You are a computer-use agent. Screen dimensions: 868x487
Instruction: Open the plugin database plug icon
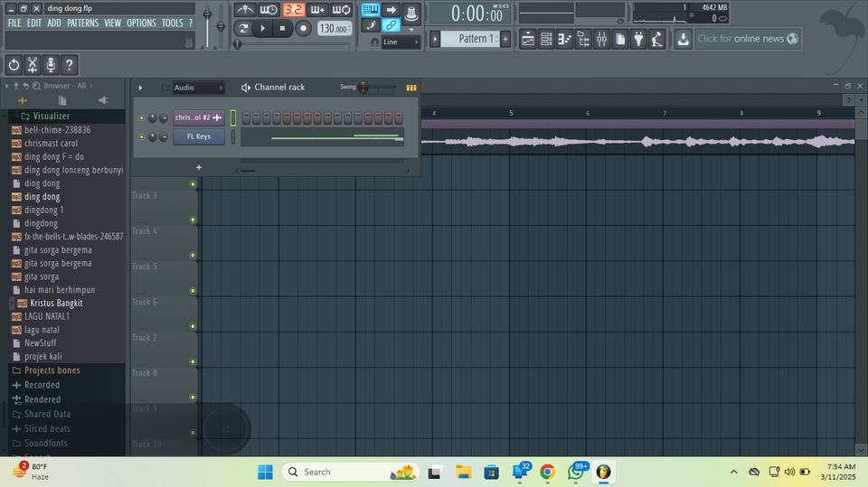pyautogui.click(x=638, y=39)
